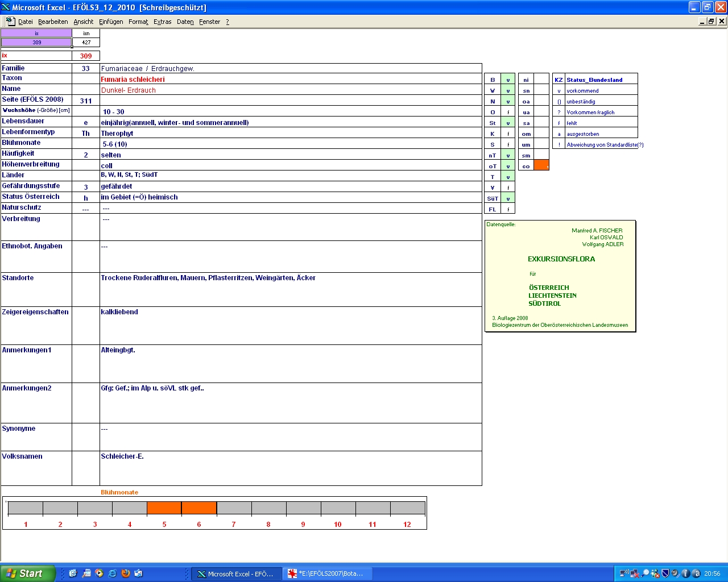This screenshot has width=728, height=582.
Task: Open the Fenster menu
Action: 210,22
